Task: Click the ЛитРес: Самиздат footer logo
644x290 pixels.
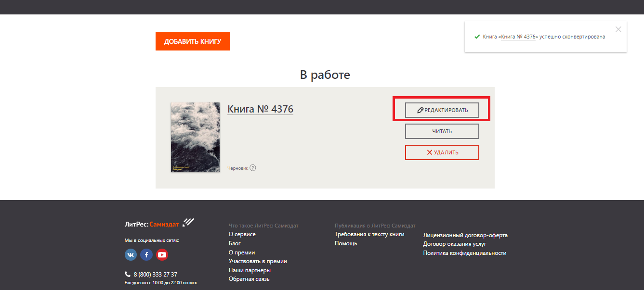Action: 158,224
